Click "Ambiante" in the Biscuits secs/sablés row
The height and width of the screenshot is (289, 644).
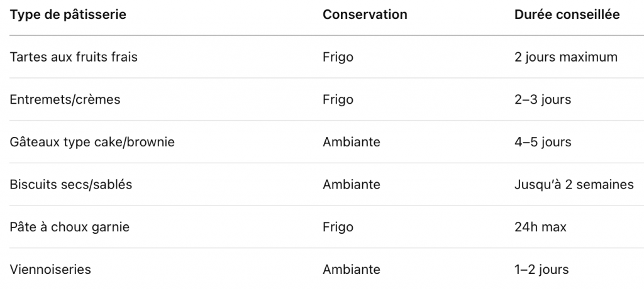pos(352,185)
